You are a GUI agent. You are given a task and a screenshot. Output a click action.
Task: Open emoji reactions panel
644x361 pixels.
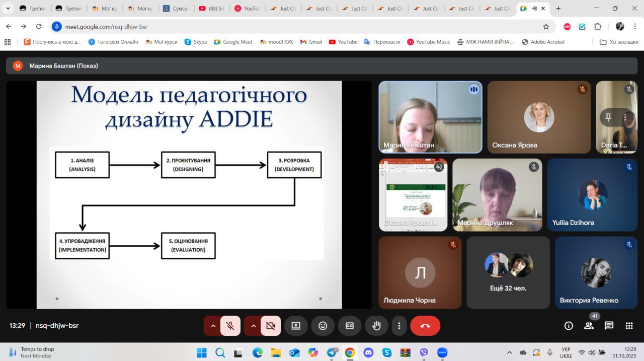(x=323, y=326)
